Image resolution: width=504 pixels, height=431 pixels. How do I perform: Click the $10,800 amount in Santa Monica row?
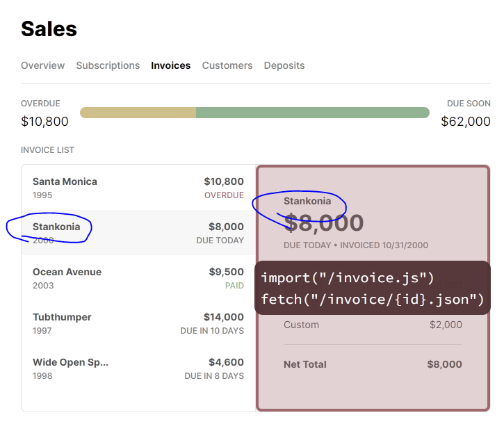click(x=224, y=181)
